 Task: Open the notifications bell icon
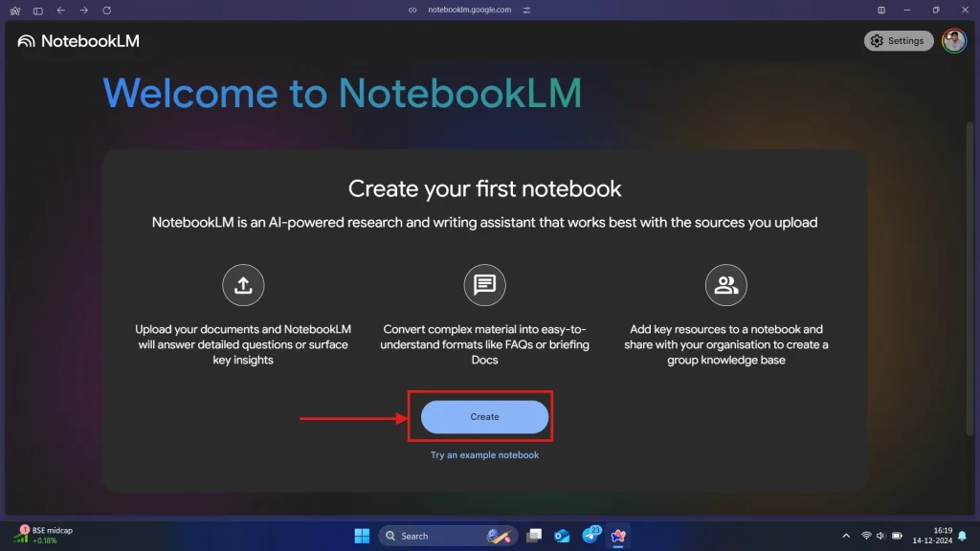pos(963,536)
